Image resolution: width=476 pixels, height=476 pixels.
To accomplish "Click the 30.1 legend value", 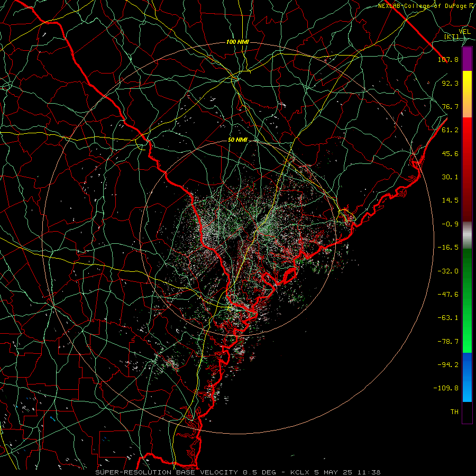I will point(450,177).
